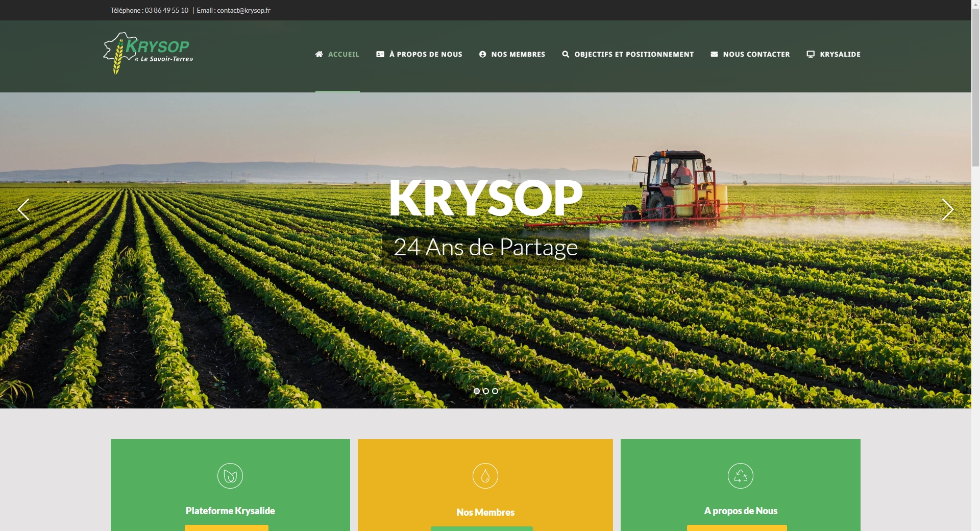This screenshot has height=531, width=980.
Task: Click the Krysop logo in header
Action: pyautogui.click(x=148, y=53)
